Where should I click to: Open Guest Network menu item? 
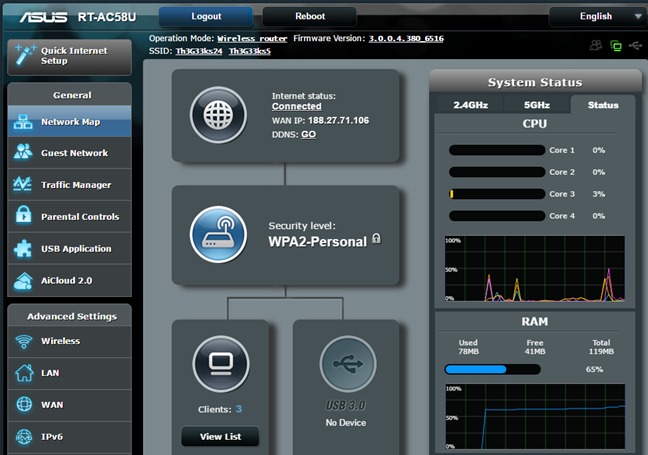[69, 153]
